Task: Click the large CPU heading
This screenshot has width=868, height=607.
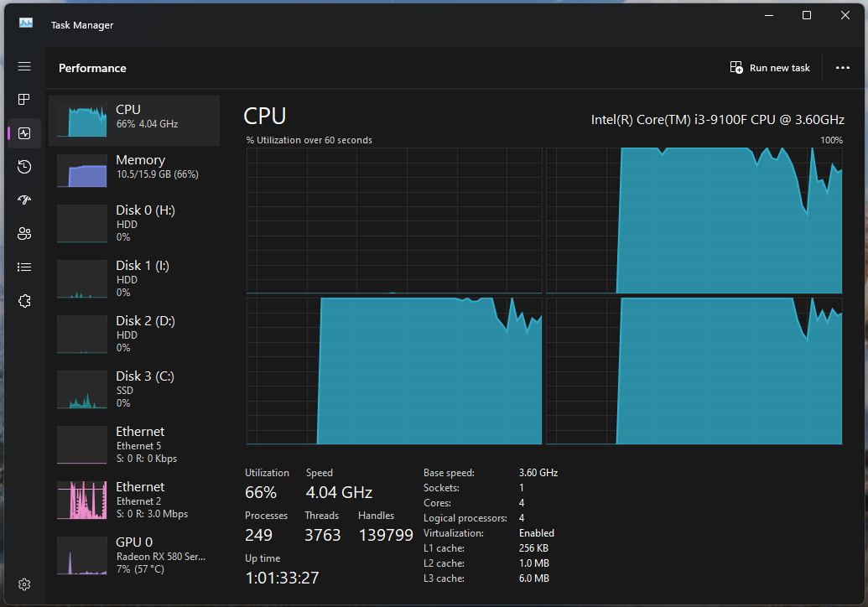Action: coord(265,117)
